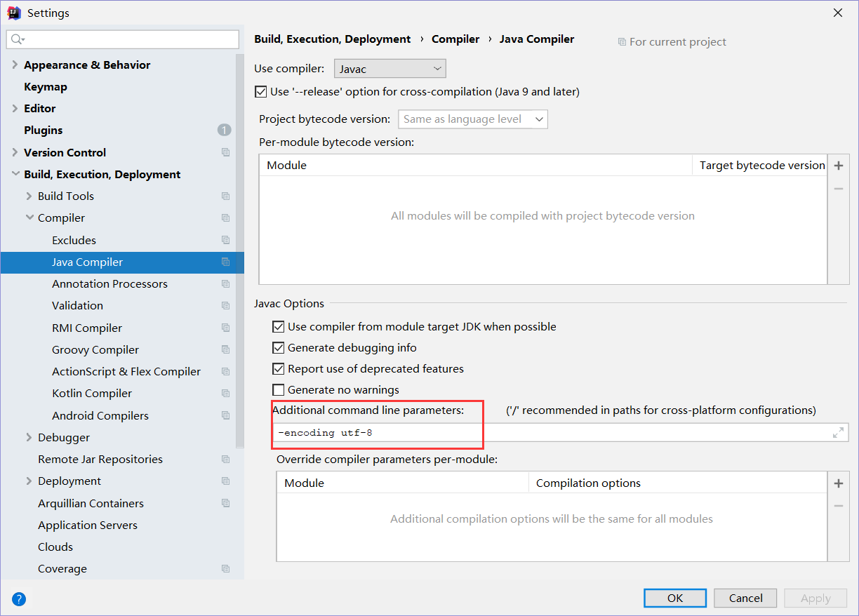Toggle Use compiler from module target JDK
The height and width of the screenshot is (616, 859).
point(279,327)
